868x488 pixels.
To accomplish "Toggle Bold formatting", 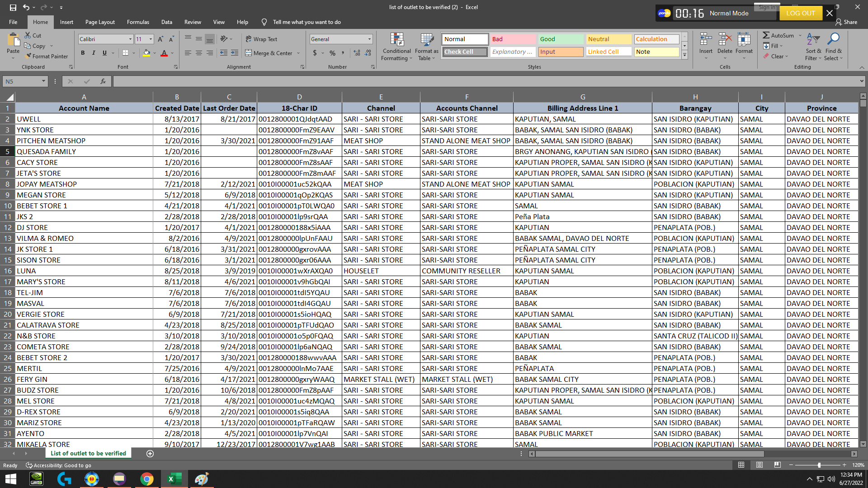I will pyautogui.click(x=83, y=53).
